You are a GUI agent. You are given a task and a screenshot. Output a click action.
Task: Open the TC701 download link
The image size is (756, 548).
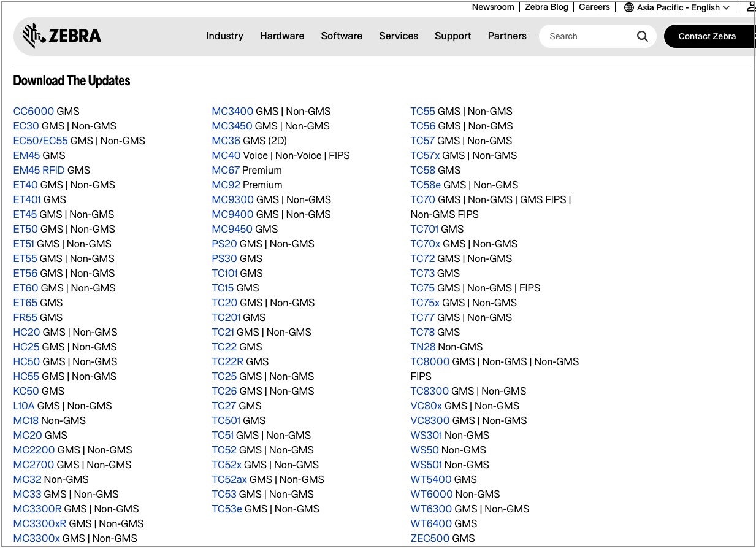click(424, 229)
